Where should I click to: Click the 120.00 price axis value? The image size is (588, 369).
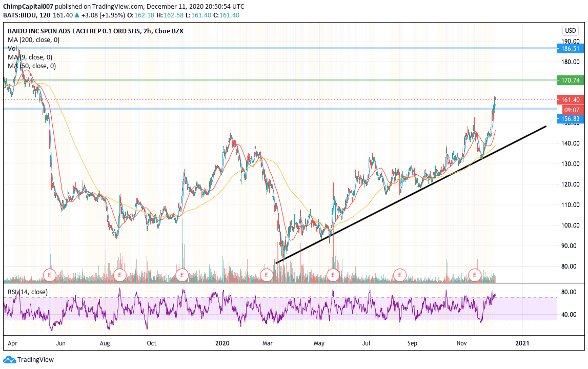click(x=571, y=184)
